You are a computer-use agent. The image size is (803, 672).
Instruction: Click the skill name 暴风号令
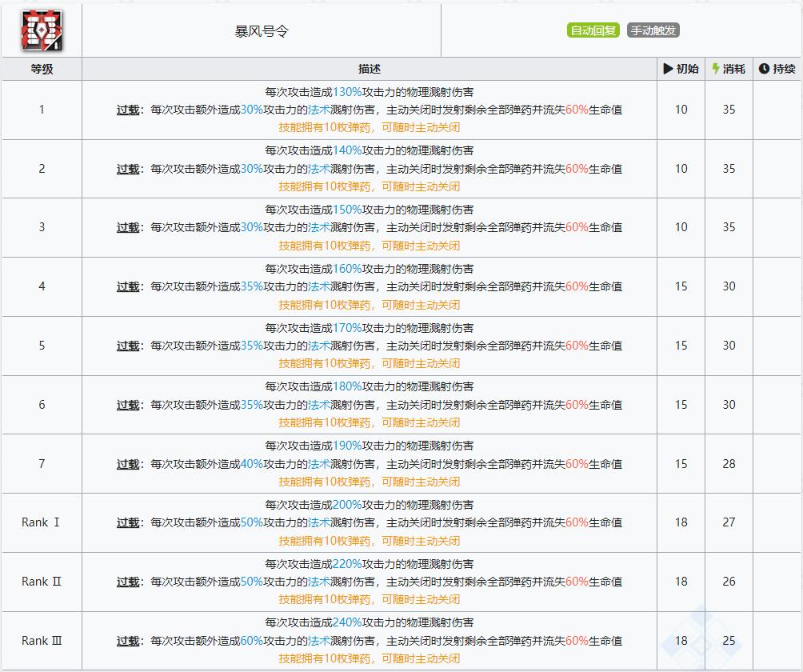[x=262, y=31]
